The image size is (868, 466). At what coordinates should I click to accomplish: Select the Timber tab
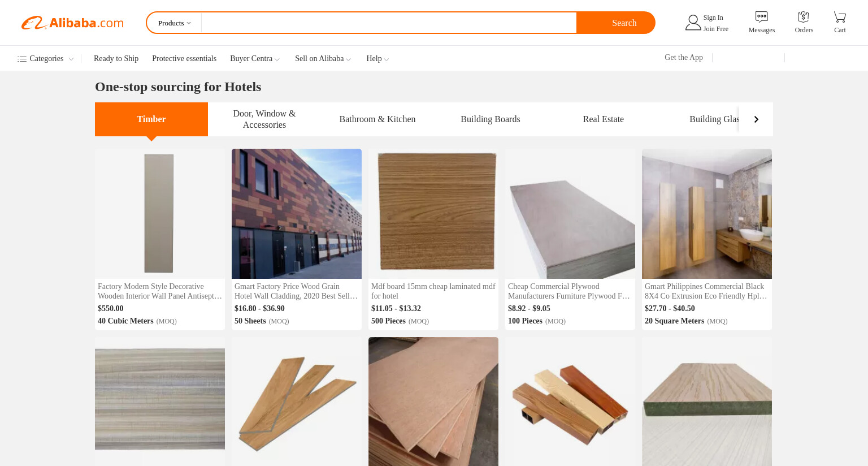(x=151, y=119)
